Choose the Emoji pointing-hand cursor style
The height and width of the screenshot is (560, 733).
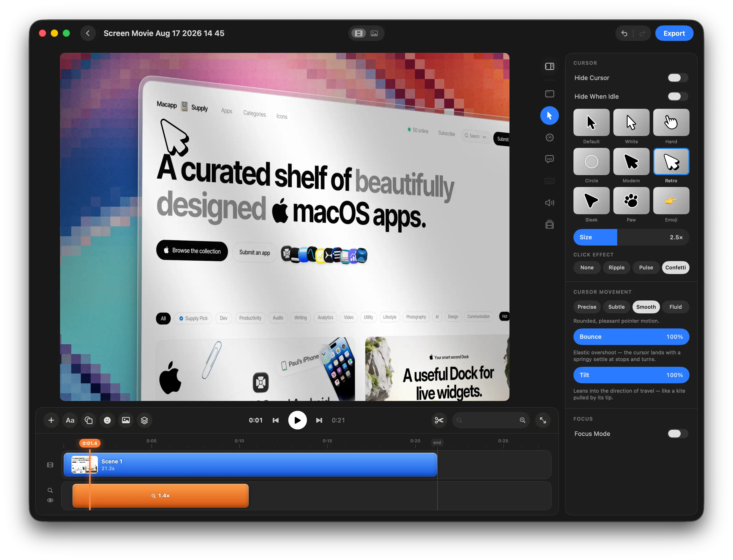pyautogui.click(x=671, y=201)
